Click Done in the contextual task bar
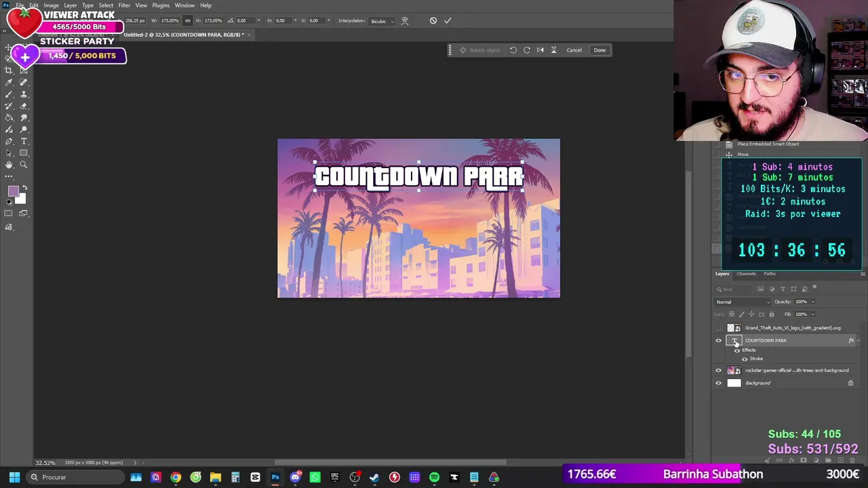 [x=600, y=50]
